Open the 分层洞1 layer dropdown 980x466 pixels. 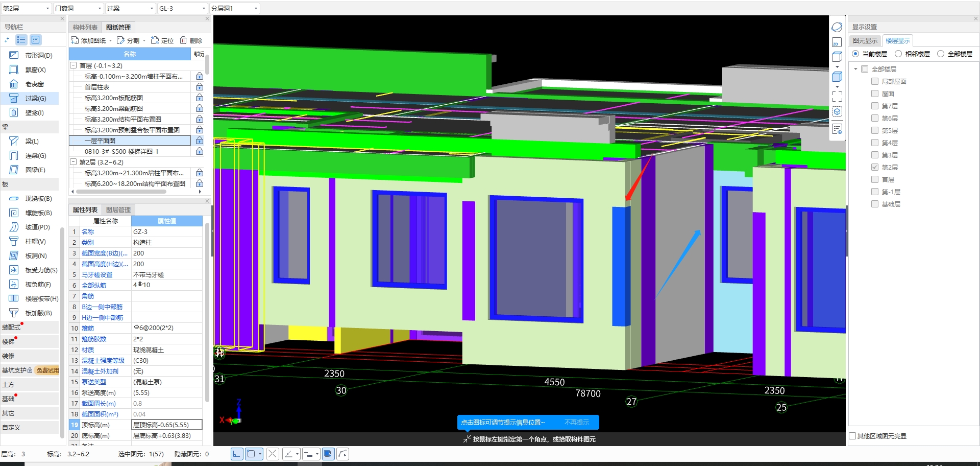tap(234, 9)
